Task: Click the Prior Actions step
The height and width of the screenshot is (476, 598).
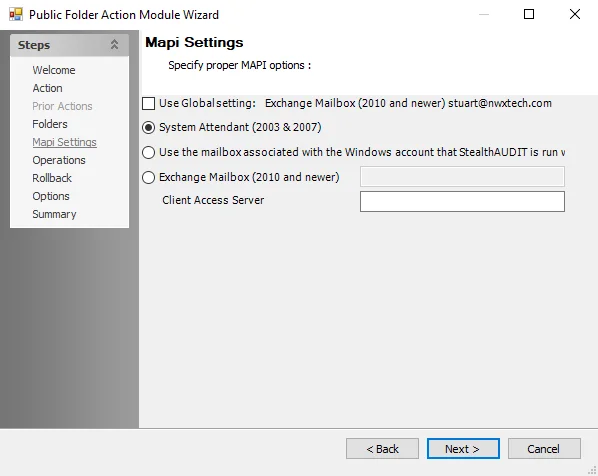Action: click(62, 106)
